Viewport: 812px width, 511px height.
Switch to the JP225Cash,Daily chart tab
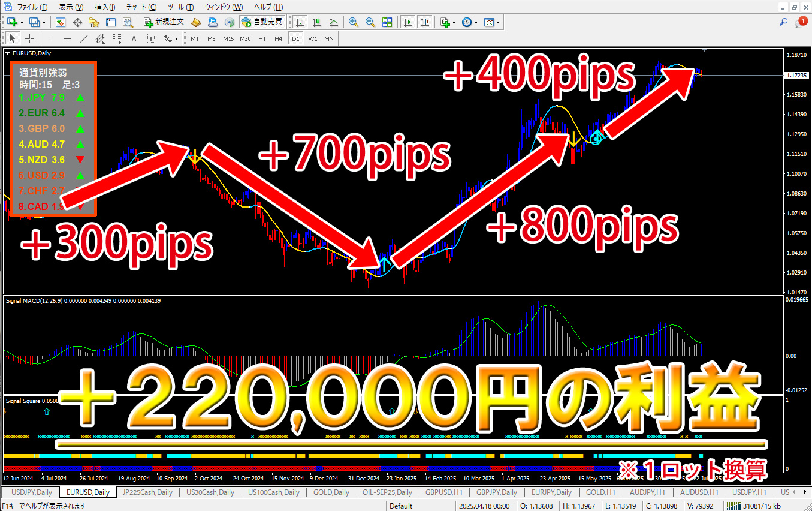click(147, 492)
